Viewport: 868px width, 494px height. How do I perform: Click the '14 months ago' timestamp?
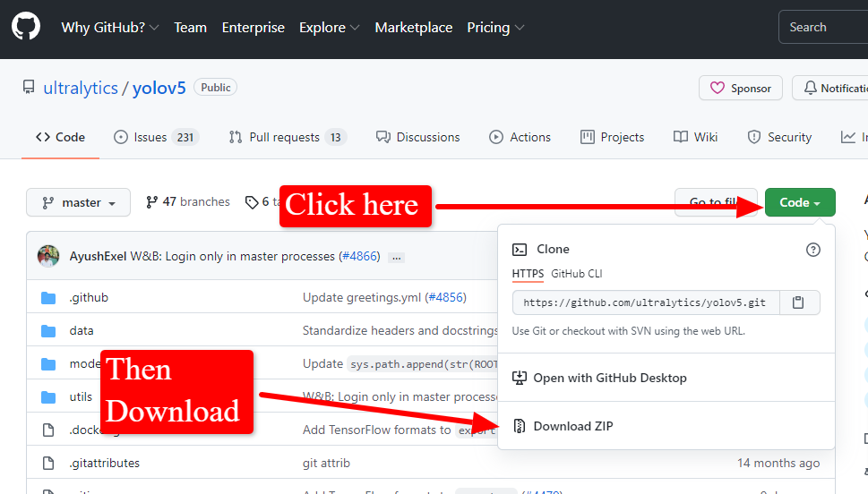point(778,463)
